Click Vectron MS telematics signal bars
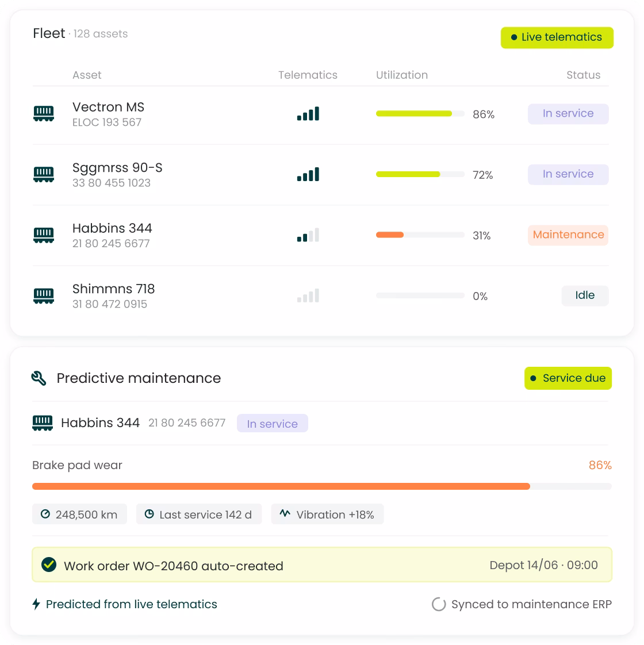Screen dimensions: 644x645 point(308,113)
